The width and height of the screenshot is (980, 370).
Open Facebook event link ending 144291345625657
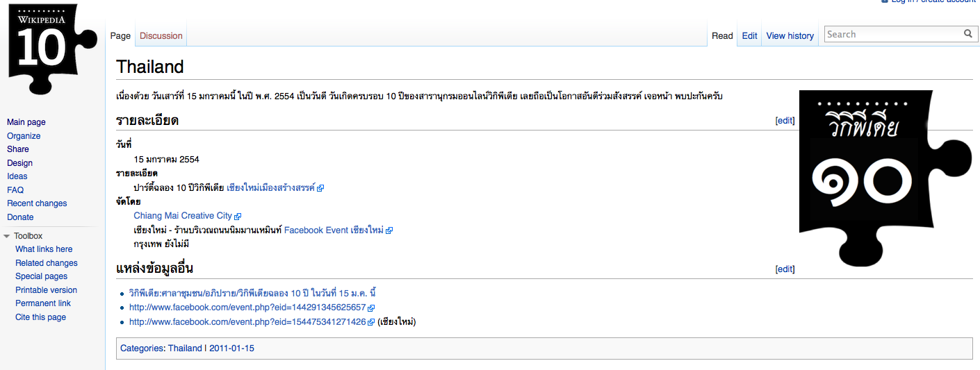[x=247, y=308]
